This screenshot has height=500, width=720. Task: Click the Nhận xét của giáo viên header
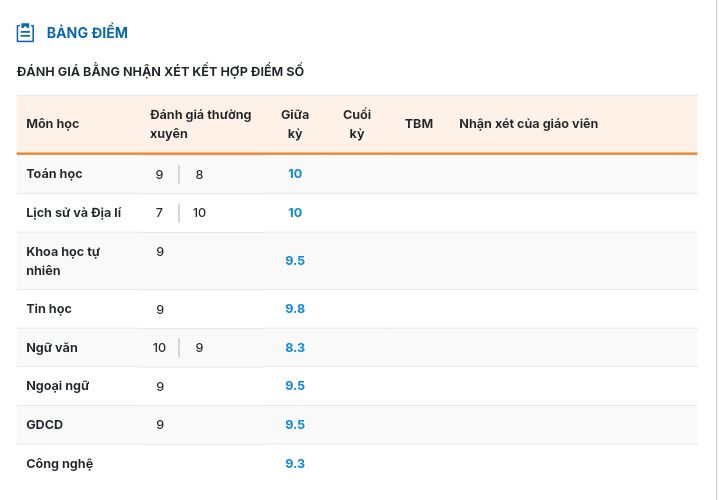528,124
